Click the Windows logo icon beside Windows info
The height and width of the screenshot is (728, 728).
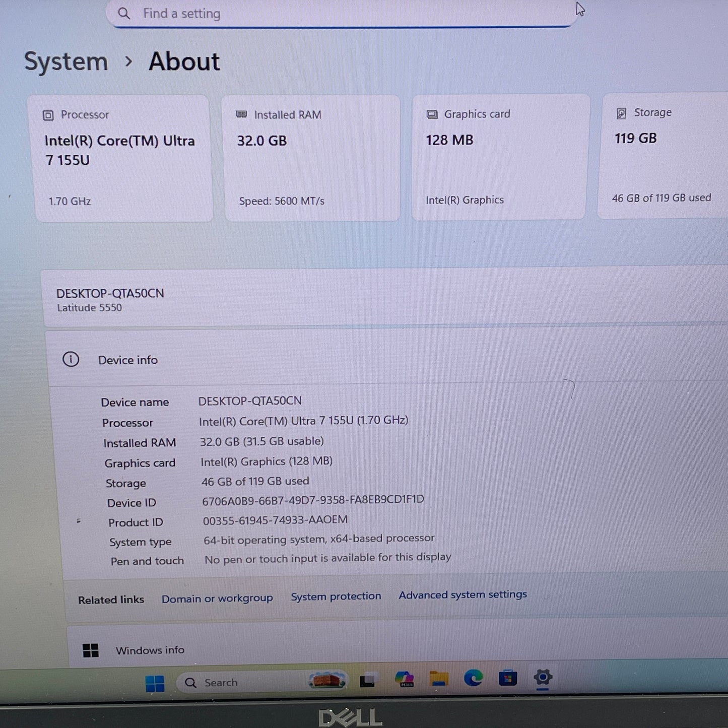click(x=91, y=650)
